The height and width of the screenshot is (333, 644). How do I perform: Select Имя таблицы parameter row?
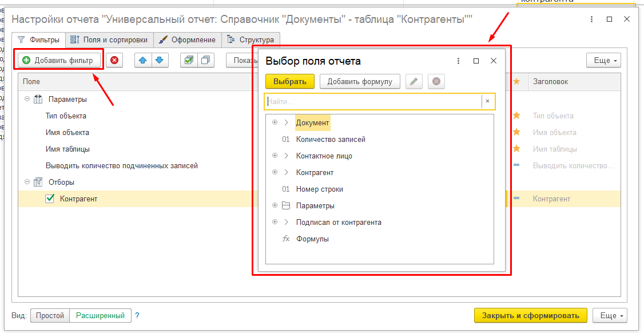tap(67, 149)
